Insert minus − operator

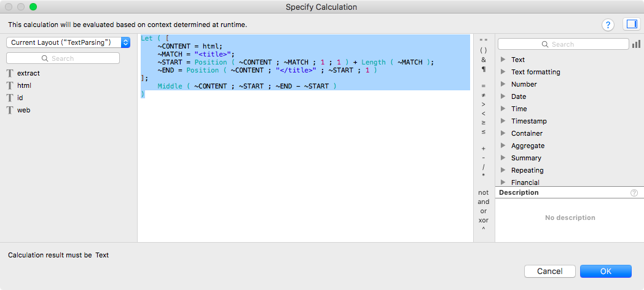click(484, 158)
